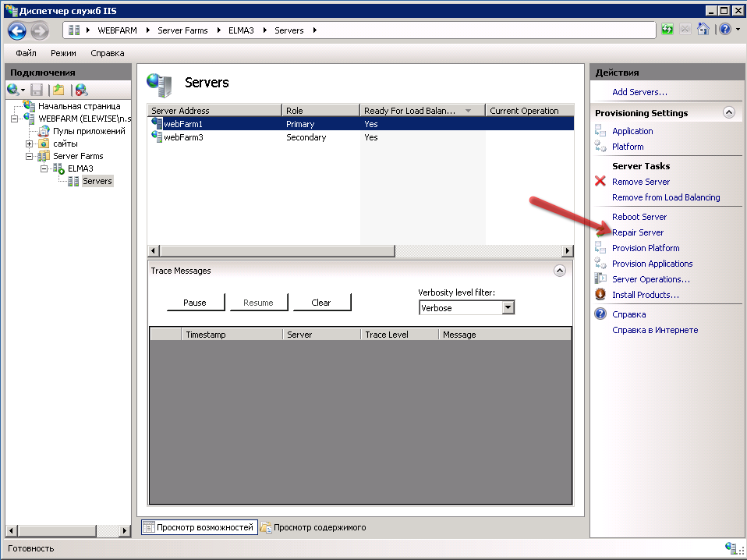The width and height of the screenshot is (747, 560).
Task: Click the save icon in Connections toolbar
Action: click(37, 90)
